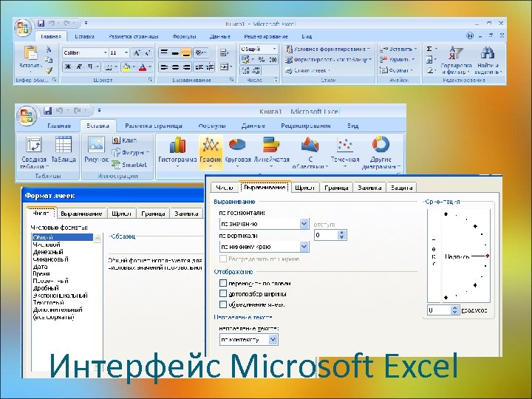Image resolution: width=532 pixels, height=399 pixels.
Task: Select Рецензирование tab in second ribbon
Action: [x=306, y=126]
